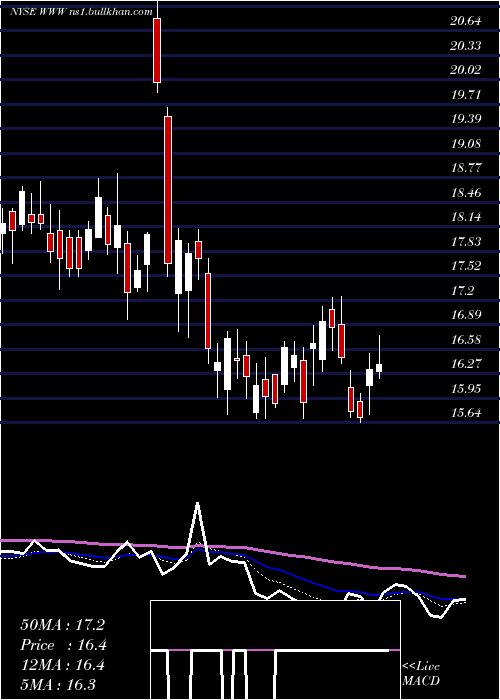Click the 20.33 price axis label

click(x=466, y=46)
